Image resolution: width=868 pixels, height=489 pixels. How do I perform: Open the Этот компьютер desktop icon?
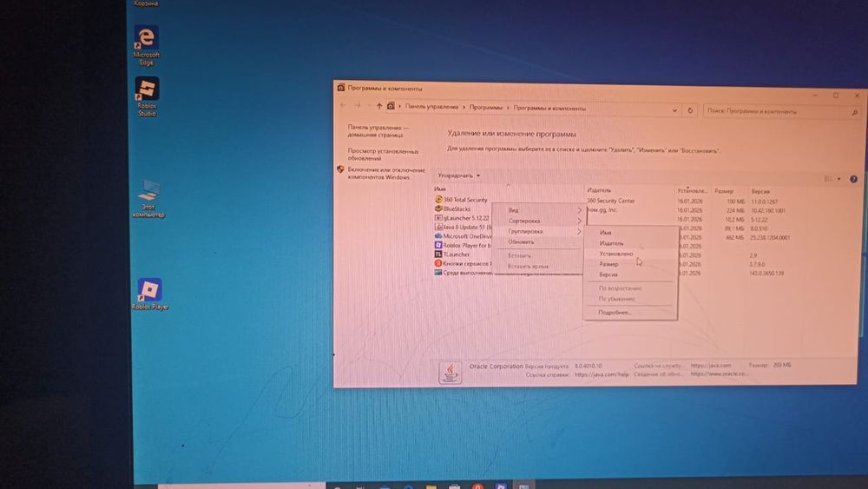click(148, 198)
